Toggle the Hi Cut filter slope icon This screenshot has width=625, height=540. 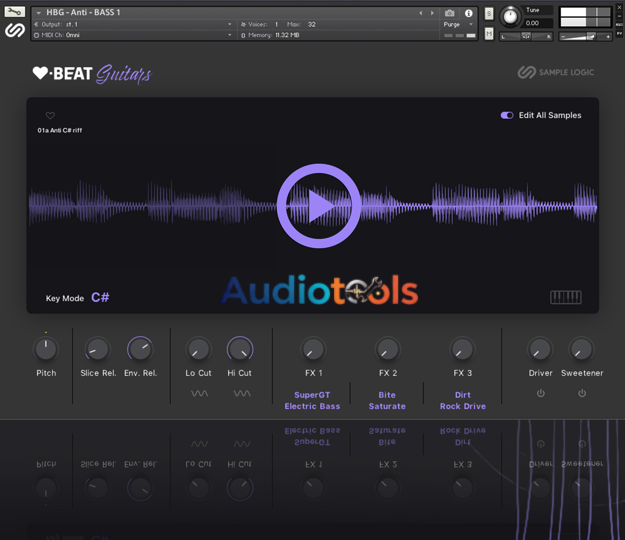click(x=242, y=393)
